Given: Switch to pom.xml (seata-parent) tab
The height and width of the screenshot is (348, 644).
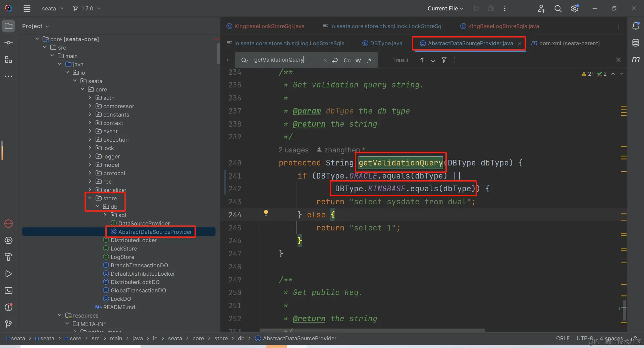Looking at the screenshot, I should click(566, 43).
